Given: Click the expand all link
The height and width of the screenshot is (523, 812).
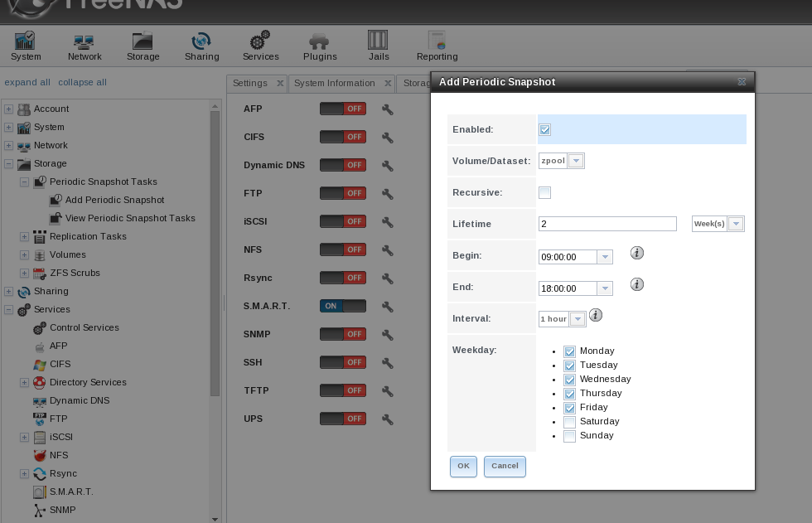Looking at the screenshot, I should click(27, 82).
